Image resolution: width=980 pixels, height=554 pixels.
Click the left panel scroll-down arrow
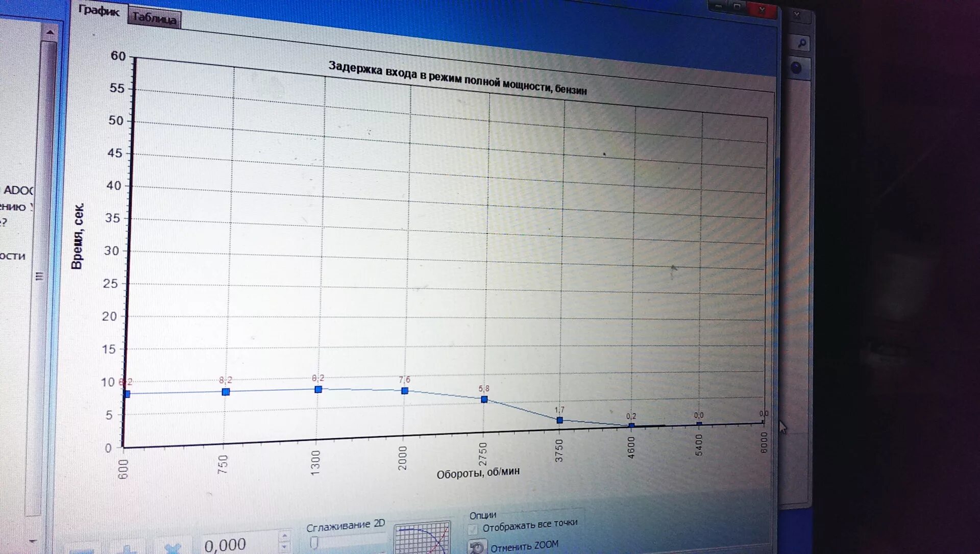(x=34, y=541)
